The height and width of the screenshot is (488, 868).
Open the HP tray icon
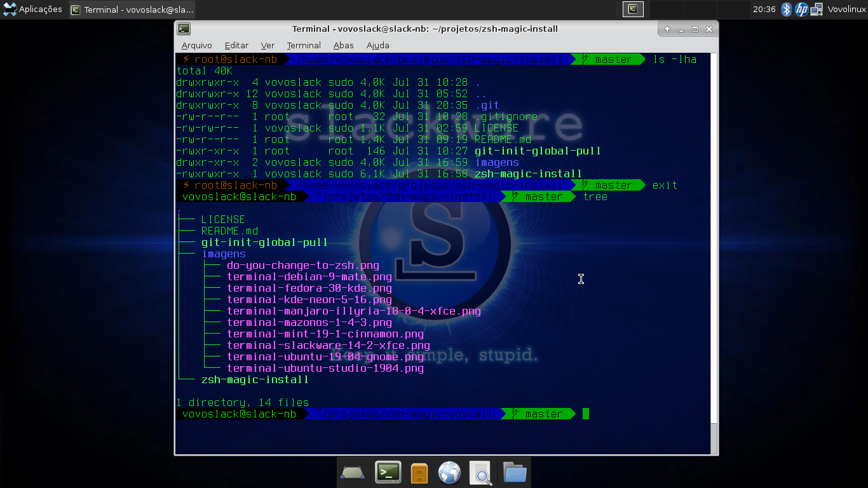[x=802, y=9]
